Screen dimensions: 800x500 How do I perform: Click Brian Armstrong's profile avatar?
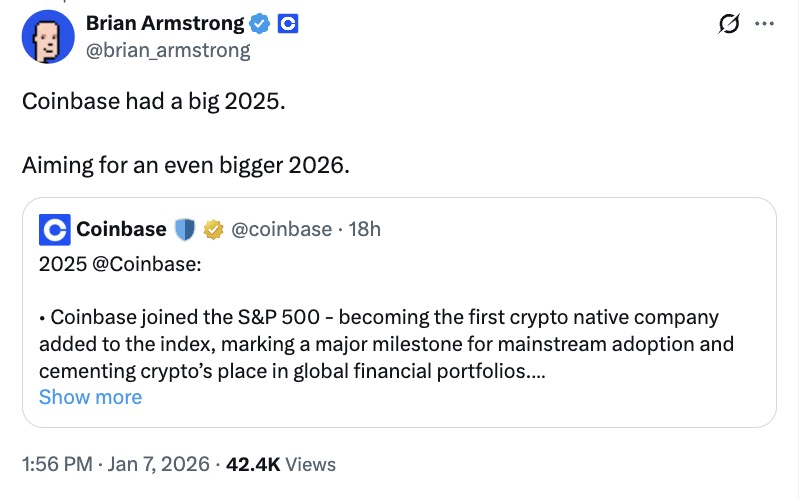[x=48, y=37]
